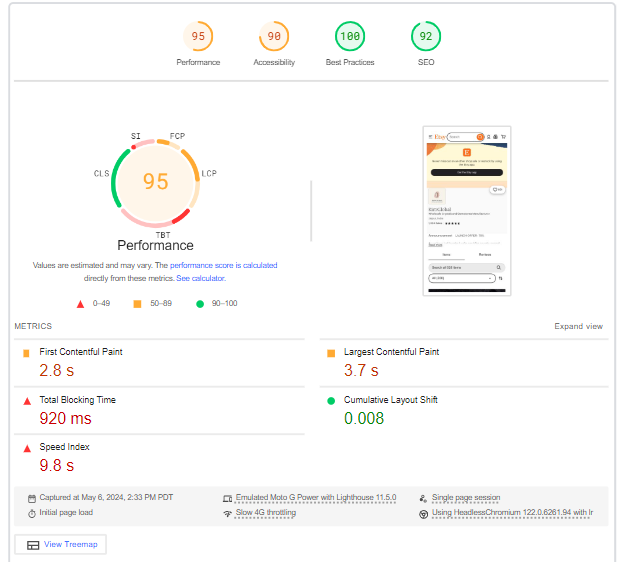This screenshot has height=562, width=619.
Task: Click the icon beside Single page session
Action: [x=423, y=499]
